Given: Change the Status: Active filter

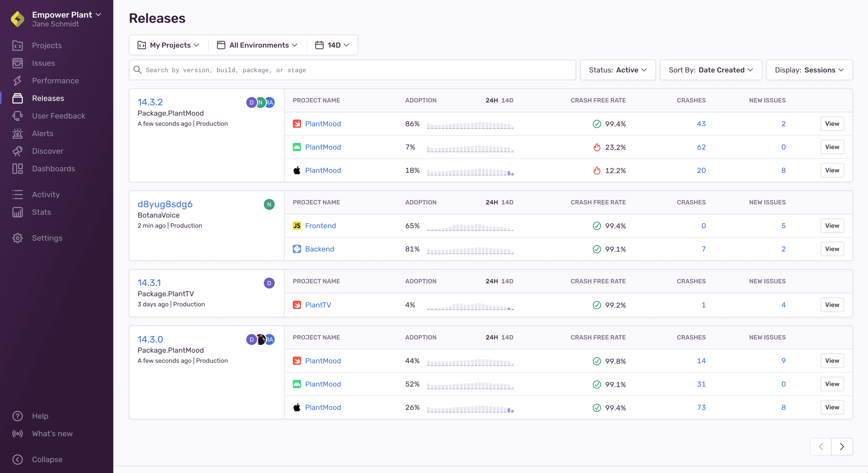Looking at the screenshot, I should pyautogui.click(x=618, y=70).
